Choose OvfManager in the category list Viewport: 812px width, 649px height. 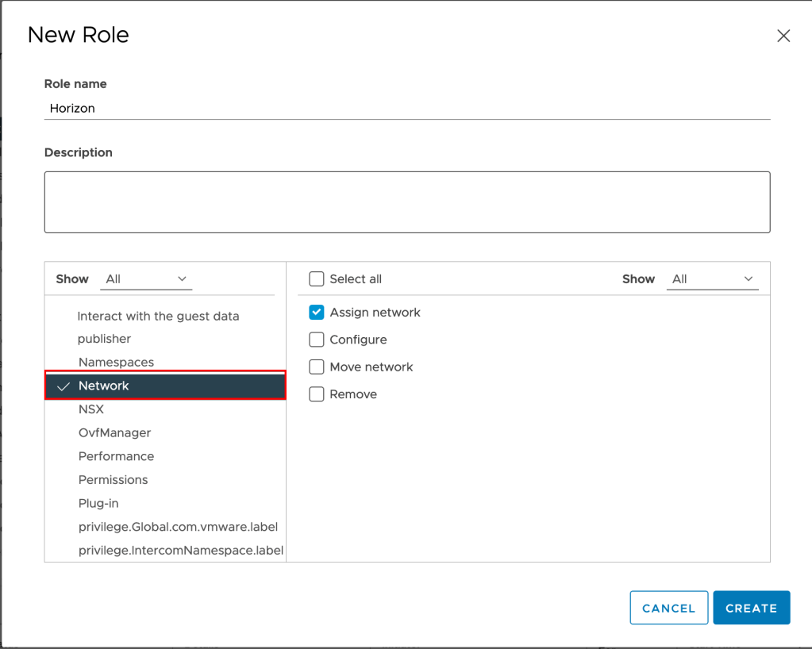click(x=114, y=433)
